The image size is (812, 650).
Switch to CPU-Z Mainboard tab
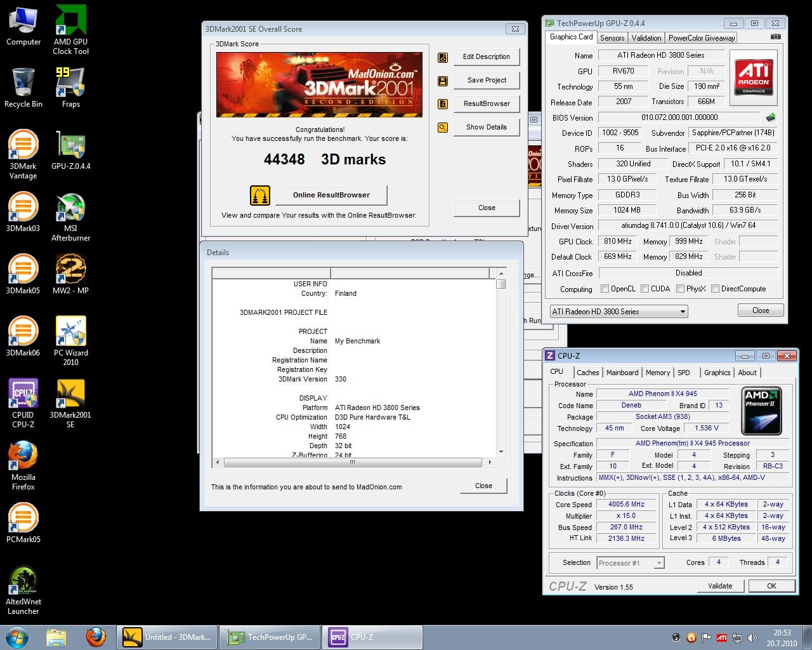tap(622, 373)
